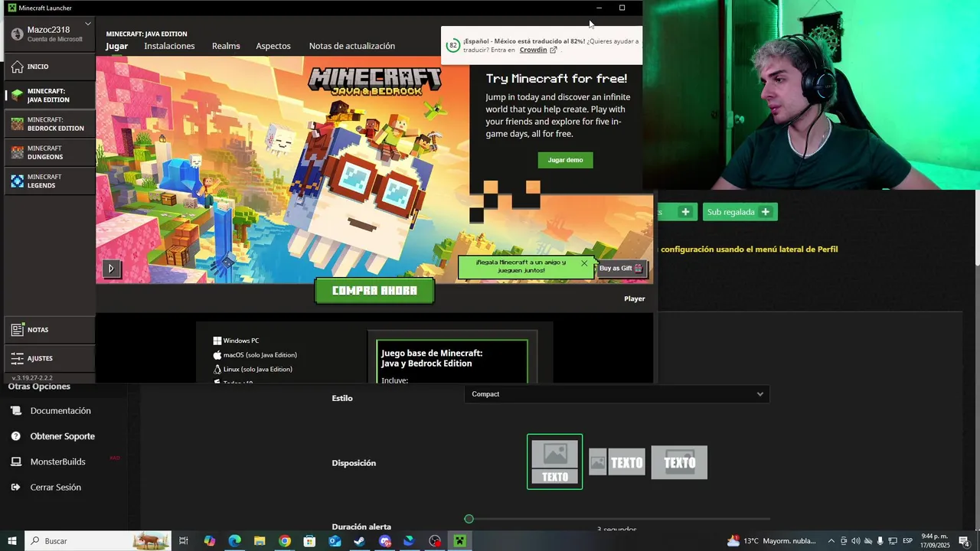Show hidden system tray icons

832,541
